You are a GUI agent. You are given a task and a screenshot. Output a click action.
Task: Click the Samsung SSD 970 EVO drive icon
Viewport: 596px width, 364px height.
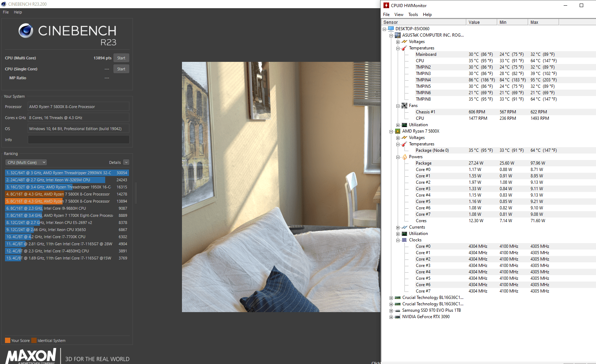pyautogui.click(x=398, y=310)
